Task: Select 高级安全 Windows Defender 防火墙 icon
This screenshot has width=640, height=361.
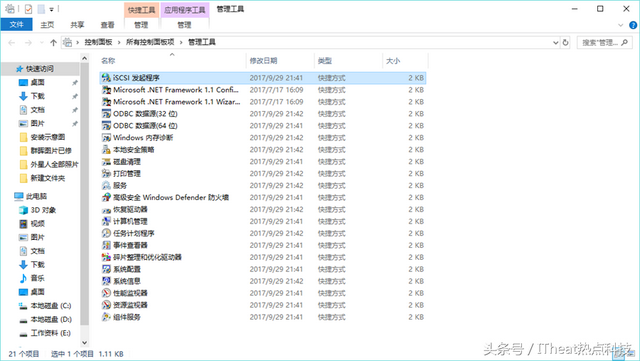Action: [x=106, y=197]
